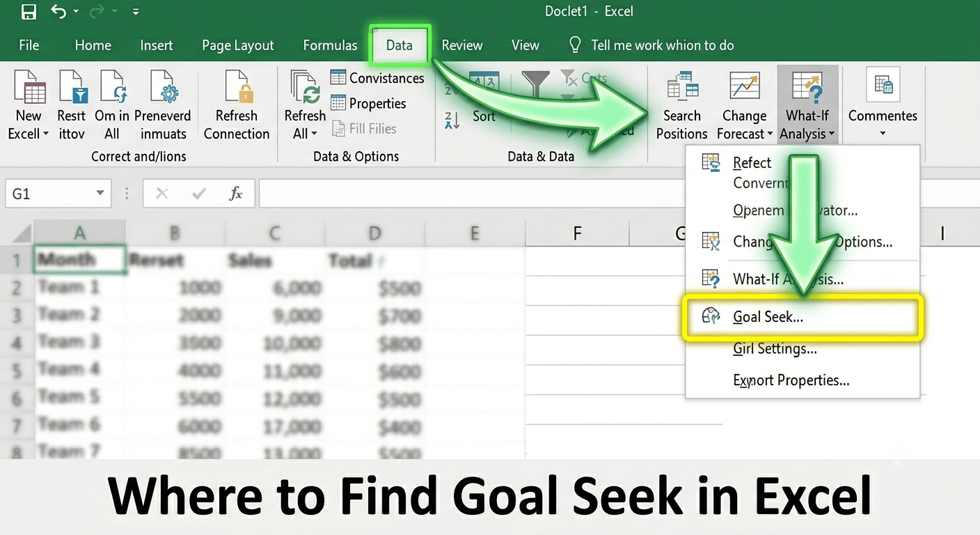Select the Data ribbon tab
Image resolution: width=980 pixels, height=535 pixels.
click(400, 45)
